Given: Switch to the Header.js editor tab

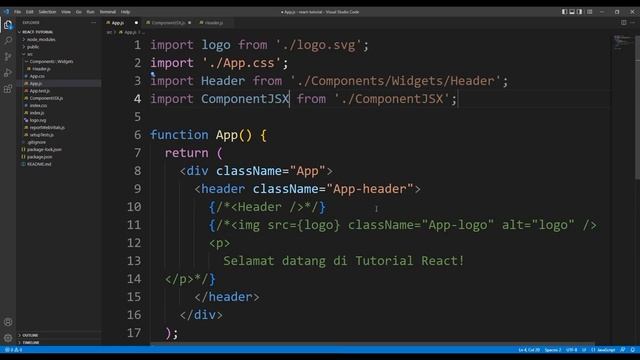Looking at the screenshot, I should (214, 23).
